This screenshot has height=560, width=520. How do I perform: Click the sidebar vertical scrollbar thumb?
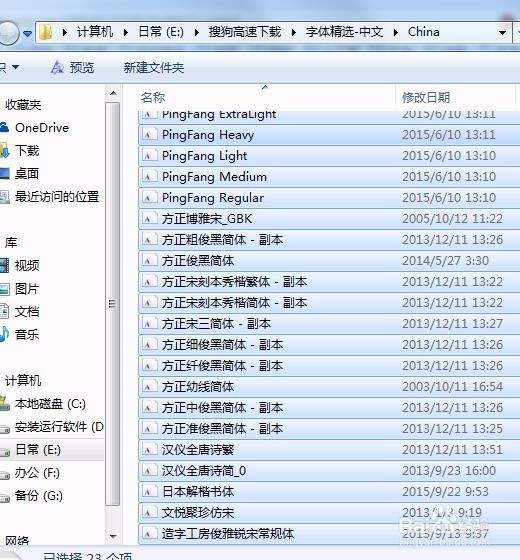[x=113, y=304]
